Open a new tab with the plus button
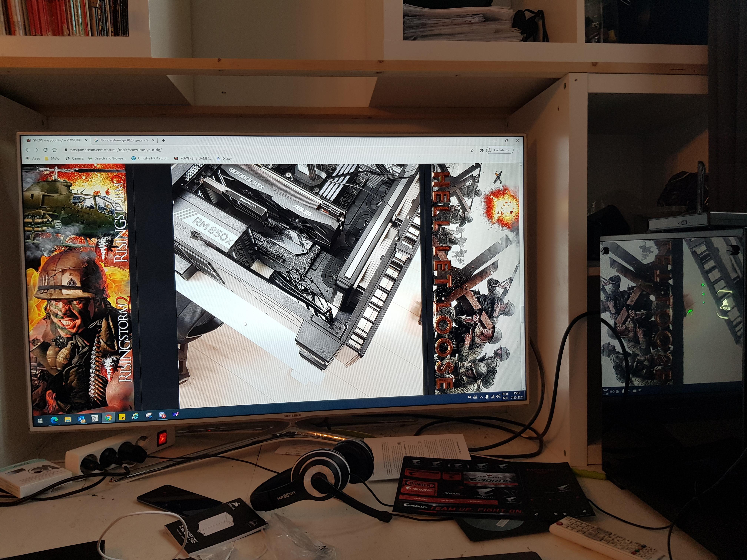 coord(163,140)
